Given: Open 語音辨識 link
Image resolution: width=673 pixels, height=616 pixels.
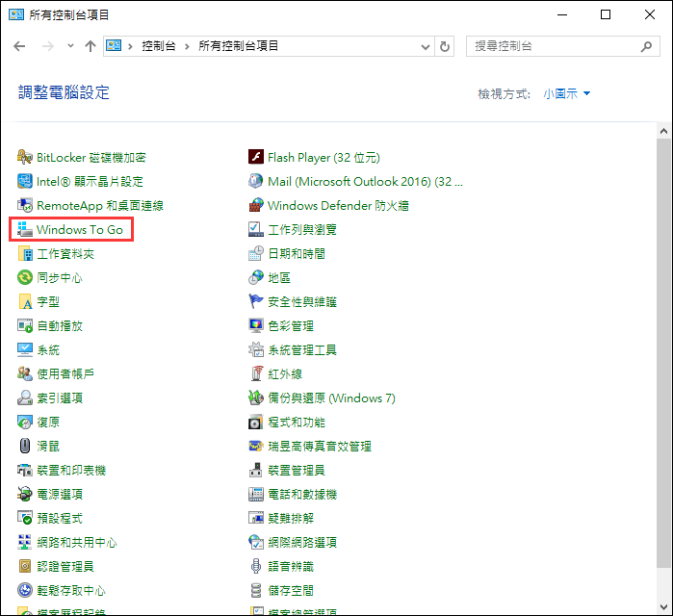Looking at the screenshot, I should [291, 566].
